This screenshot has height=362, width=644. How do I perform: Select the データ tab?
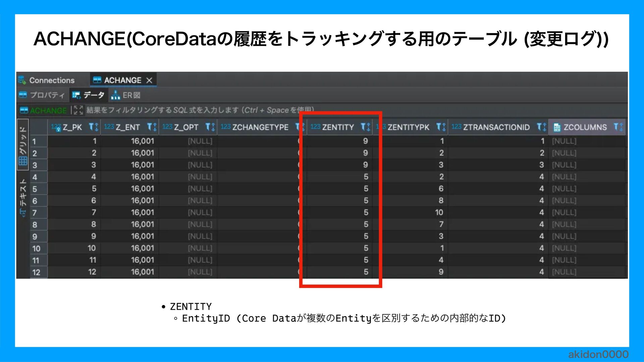(x=89, y=95)
